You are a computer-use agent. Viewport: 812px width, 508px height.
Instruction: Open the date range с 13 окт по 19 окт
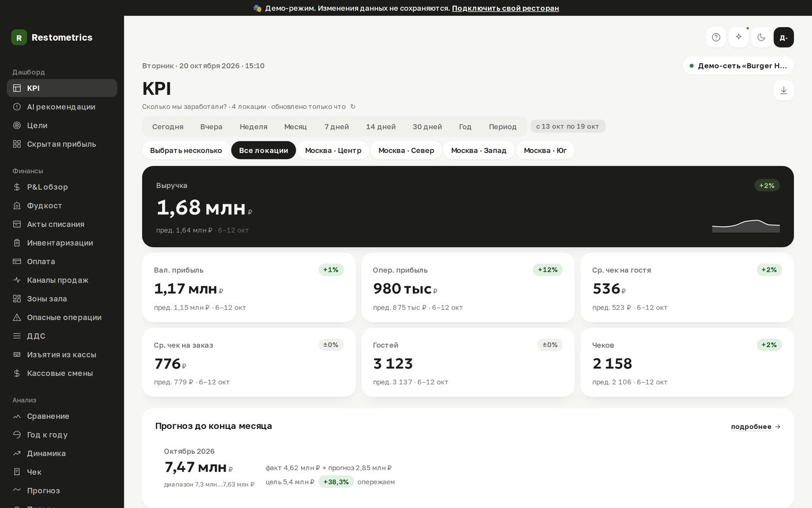tap(568, 126)
